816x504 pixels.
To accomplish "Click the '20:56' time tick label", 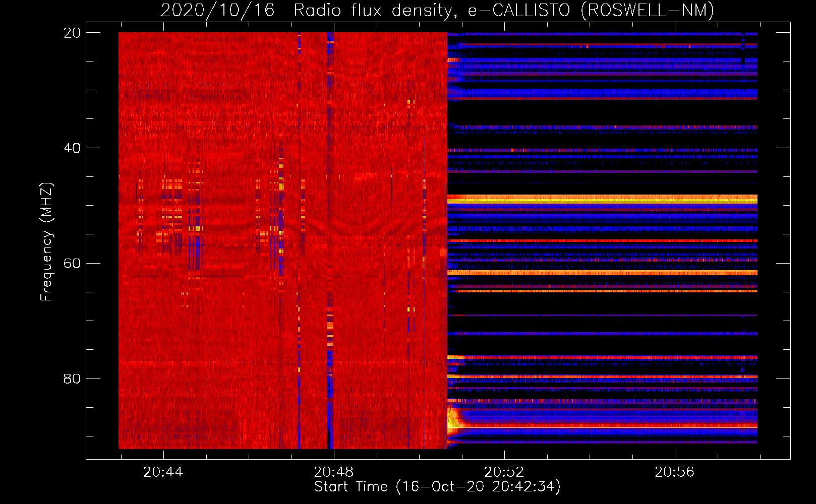I will pos(674,472).
